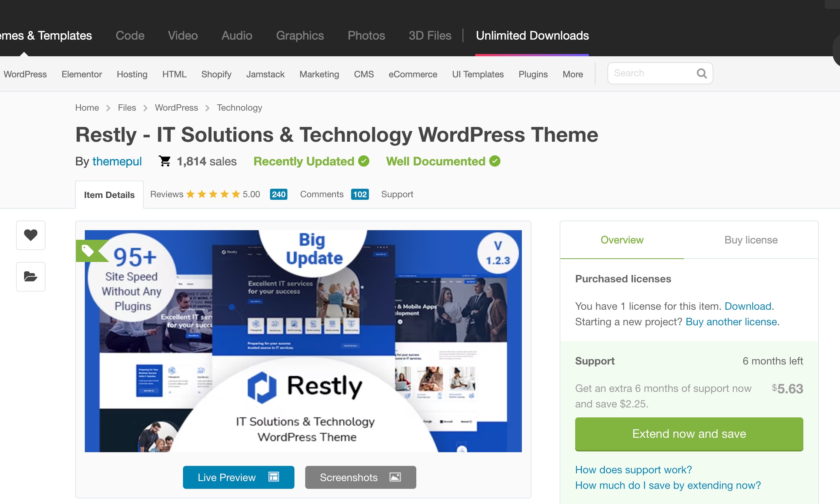Select WordPress in the sub navigation
The width and height of the screenshot is (840, 504).
point(25,74)
